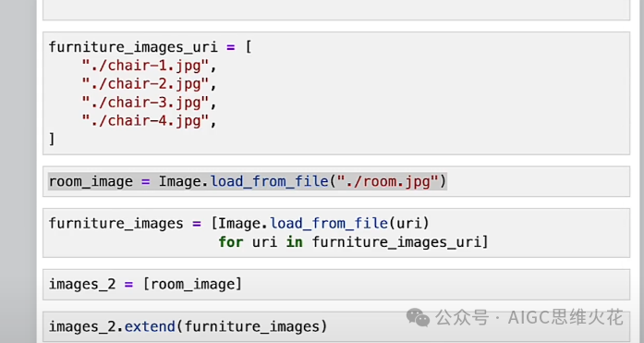Click load_from_file in the room_image cell

270,181
